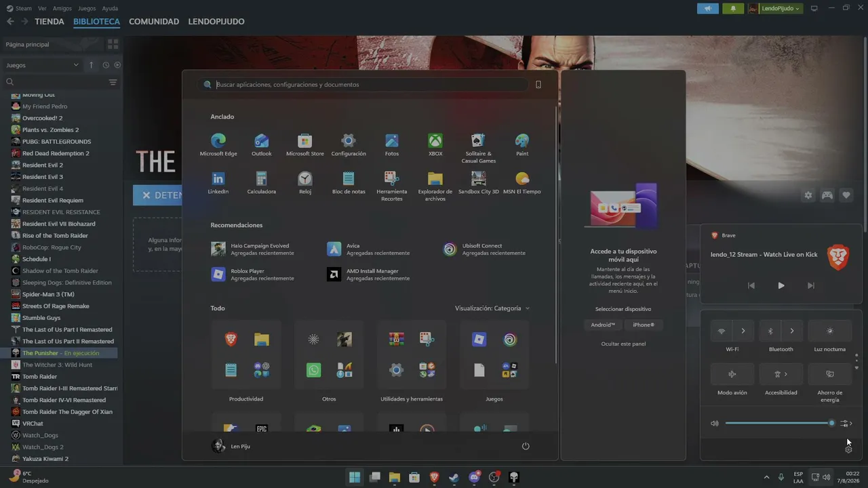Open the phone panel icon beside search
The height and width of the screenshot is (488, 868).
pos(538,85)
